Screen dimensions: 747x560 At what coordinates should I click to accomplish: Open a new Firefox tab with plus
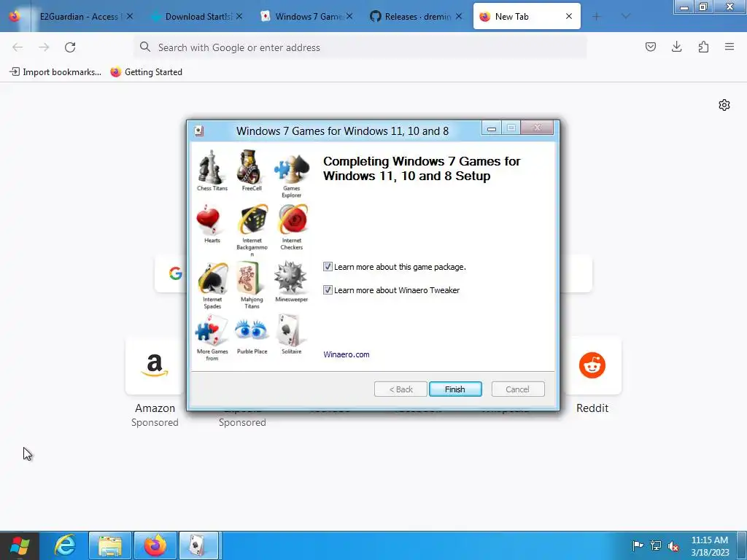[x=597, y=17]
